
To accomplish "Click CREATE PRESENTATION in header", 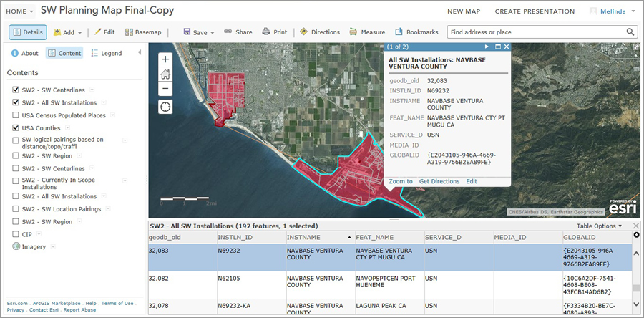I will click(535, 11).
